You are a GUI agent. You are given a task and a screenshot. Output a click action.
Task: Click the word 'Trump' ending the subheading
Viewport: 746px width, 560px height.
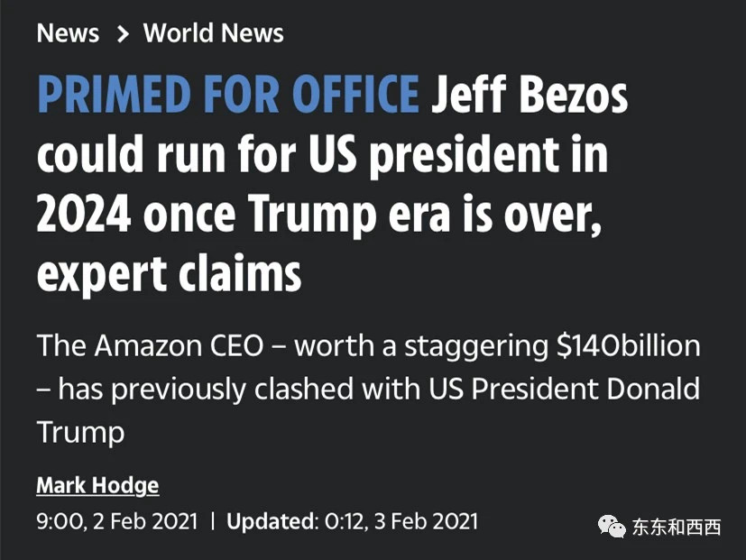point(80,433)
